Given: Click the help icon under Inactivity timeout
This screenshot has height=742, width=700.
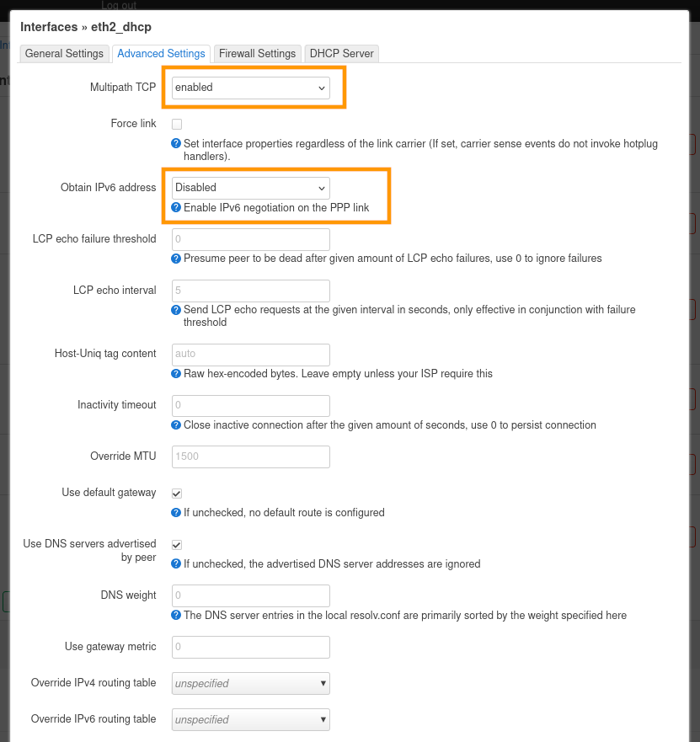Looking at the screenshot, I should pos(176,425).
